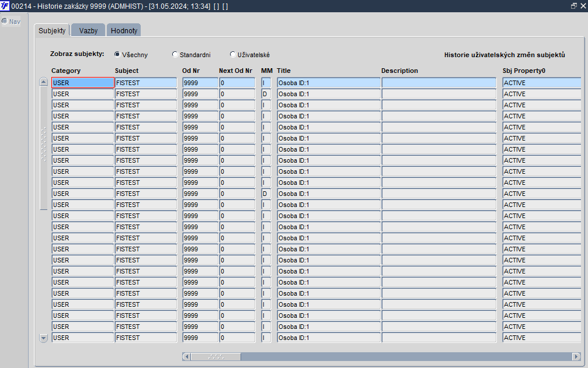This screenshot has width=588, height=368.
Task: Toggle the Nav radio button
Action: (x=5, y=22)
